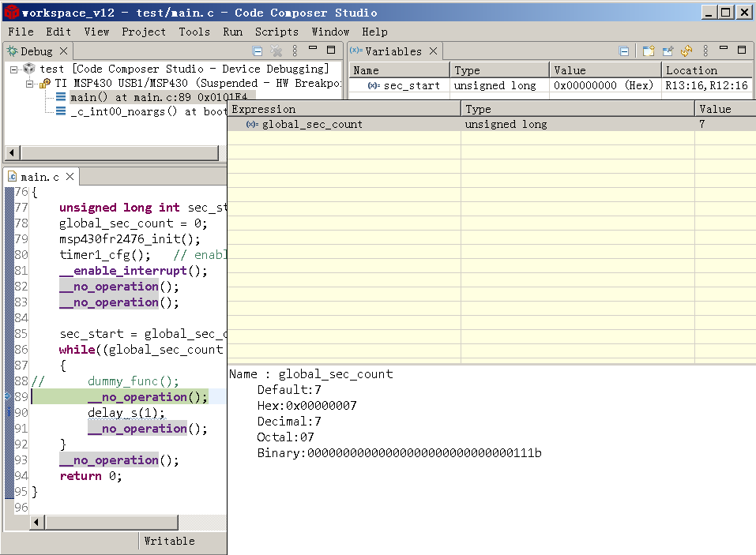The width and height of the screenshot is (756, 555).
Task: Close the main.c editor tab
Action: (x=70, y=177)
